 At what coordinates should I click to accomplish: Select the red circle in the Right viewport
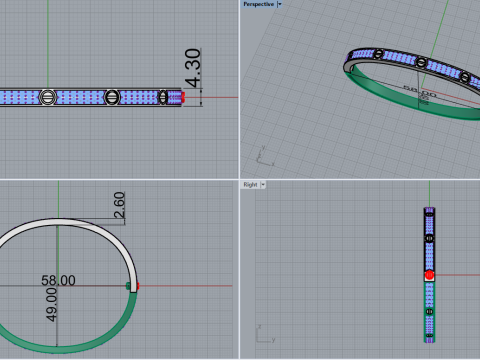tap(429, 275)
